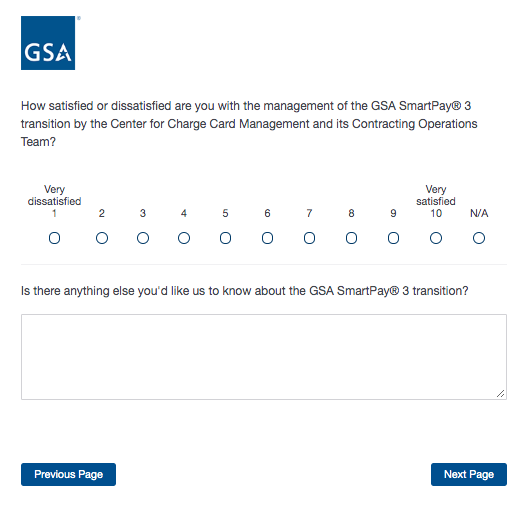This screenshot has width=532, height=514.
Task: Click the N/A column label
Action: click(x=479, y=213)
